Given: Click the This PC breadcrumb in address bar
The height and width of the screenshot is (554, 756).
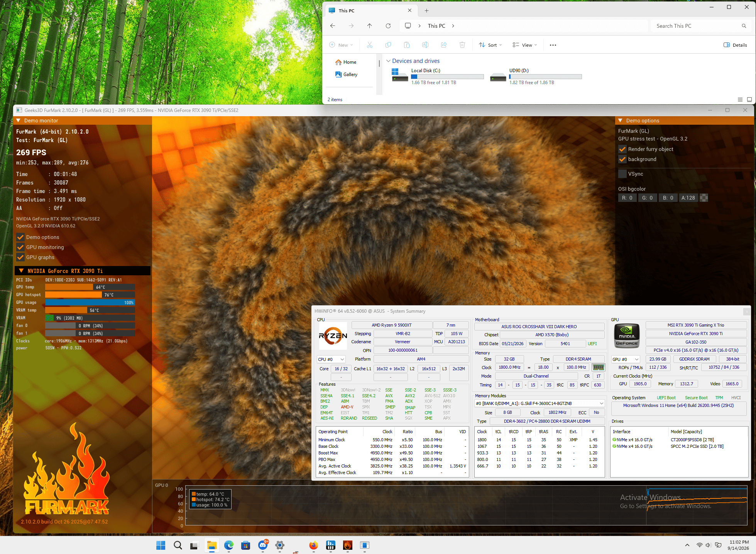Looking at the screenshot, I should click(436, 26).
